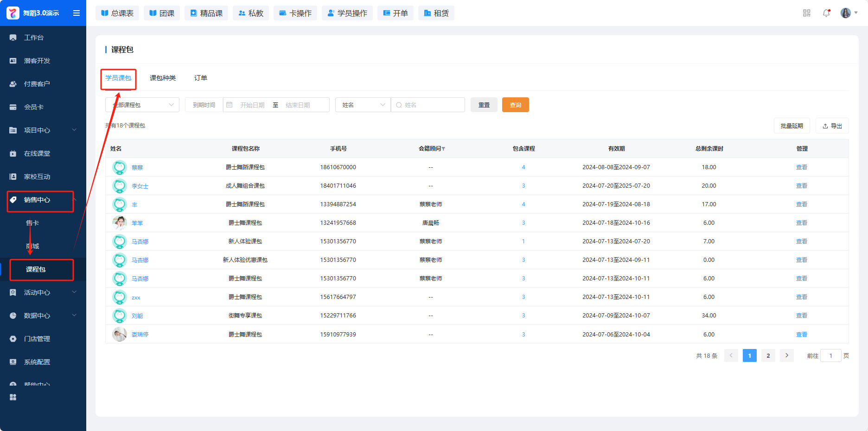The height and width of the screenshot is (431, 868).
Task: Open the 姓名 search type dropdown
Action: click(363, 105)
